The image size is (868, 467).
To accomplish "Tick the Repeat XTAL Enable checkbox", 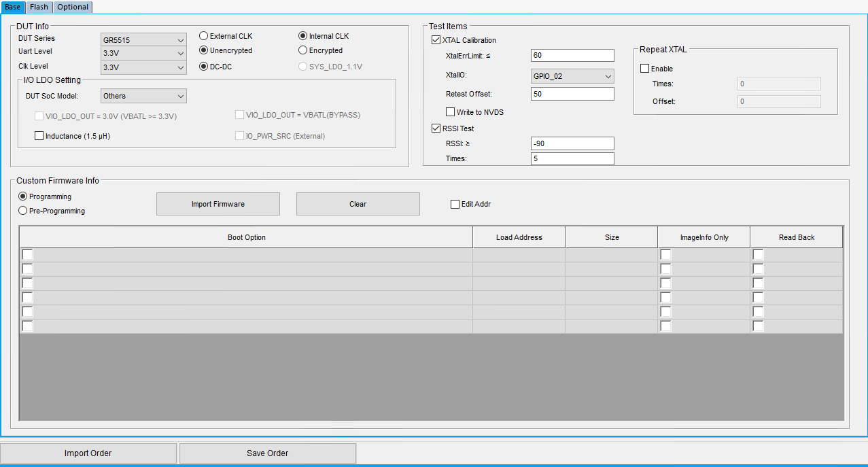I will [x=645, y=69].
